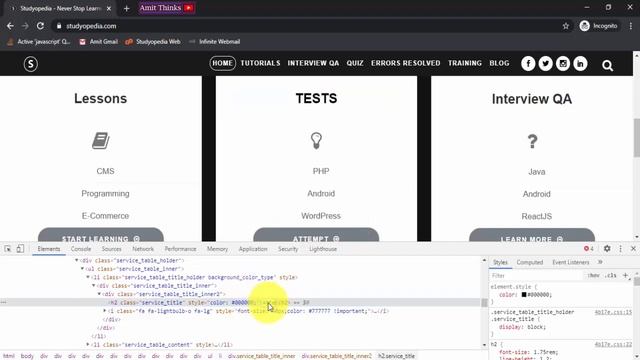Close the DevTools panel

[x=633, y=249]
